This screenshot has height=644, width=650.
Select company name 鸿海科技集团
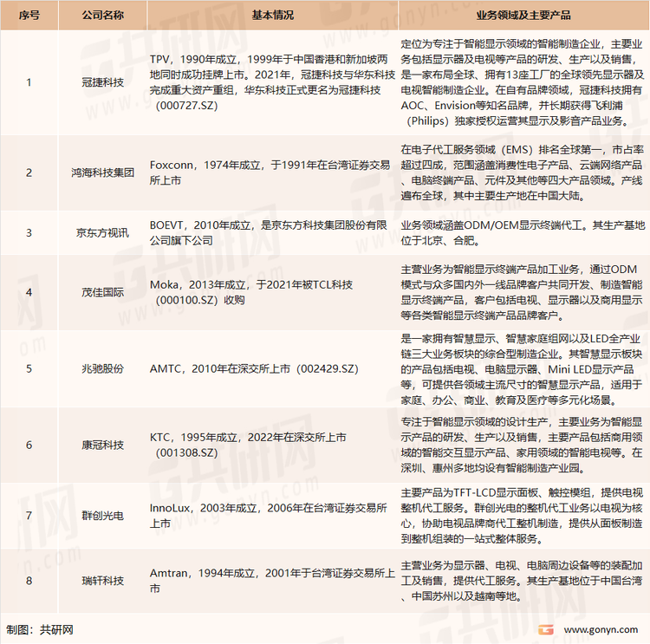tap(102, 172)
